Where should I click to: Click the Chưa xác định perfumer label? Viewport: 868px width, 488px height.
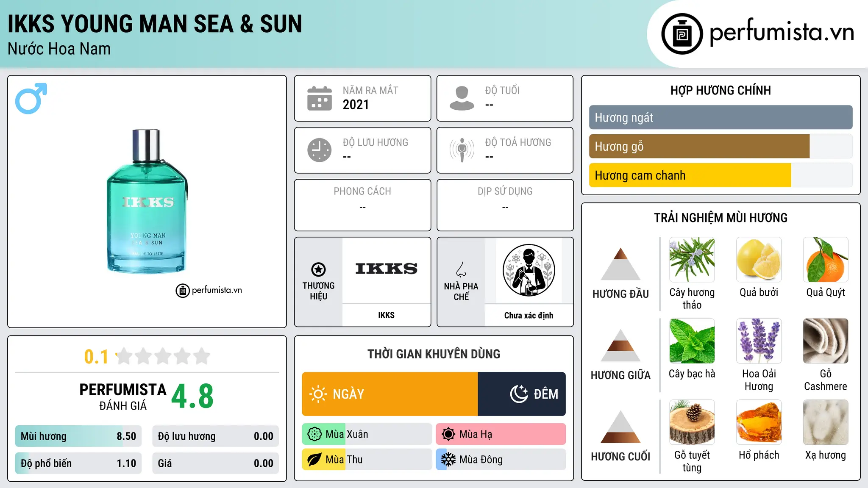click(529, 315)
